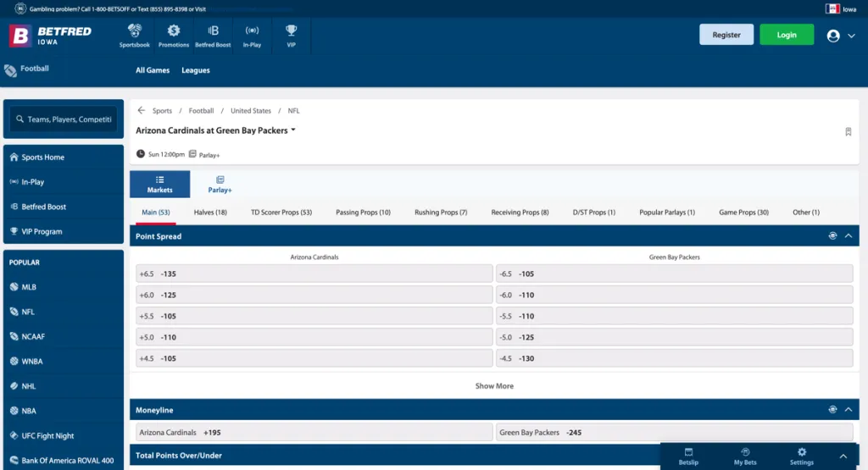
Task: Select WNBA in the Popular list
Action: [64, 362]
